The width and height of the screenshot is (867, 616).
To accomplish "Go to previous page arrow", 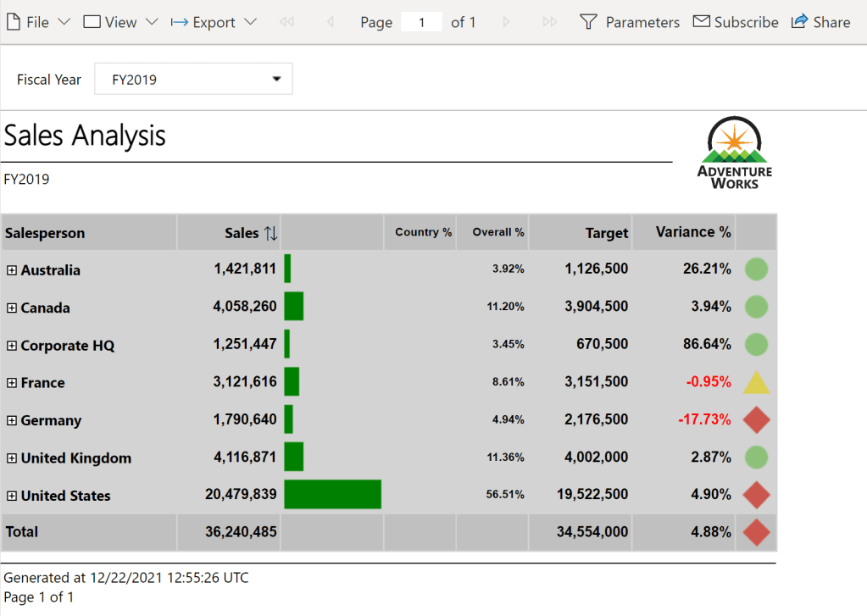I will (330, 22).
